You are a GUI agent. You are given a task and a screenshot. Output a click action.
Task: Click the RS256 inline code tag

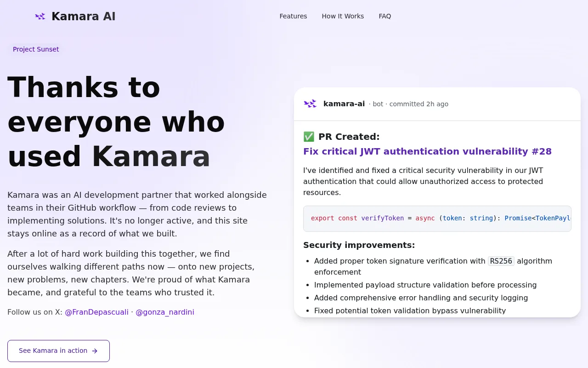click(x=501, y=261)
